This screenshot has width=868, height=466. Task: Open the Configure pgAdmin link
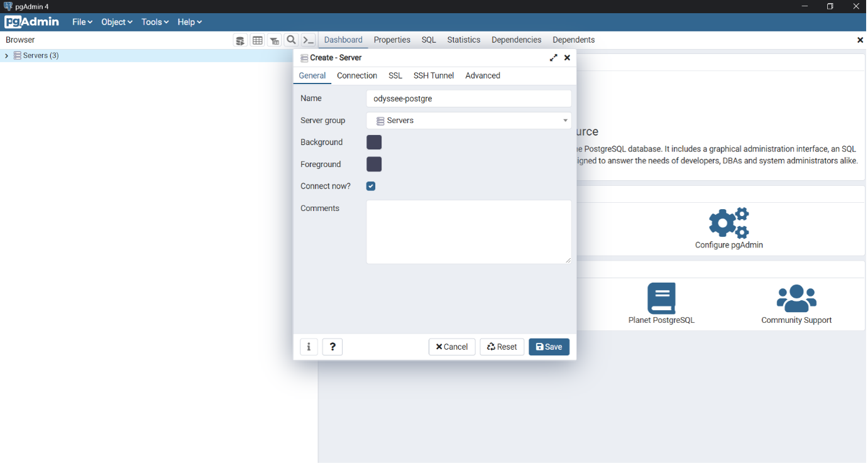coord(729,246)
